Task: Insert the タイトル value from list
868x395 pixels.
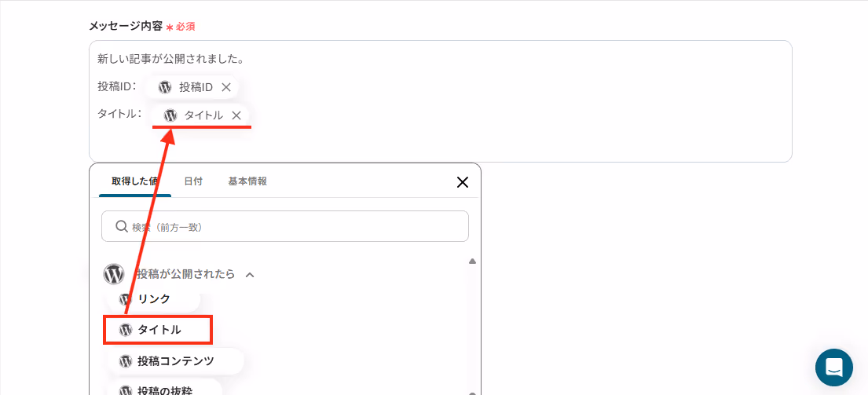Action: pos(159,331)
